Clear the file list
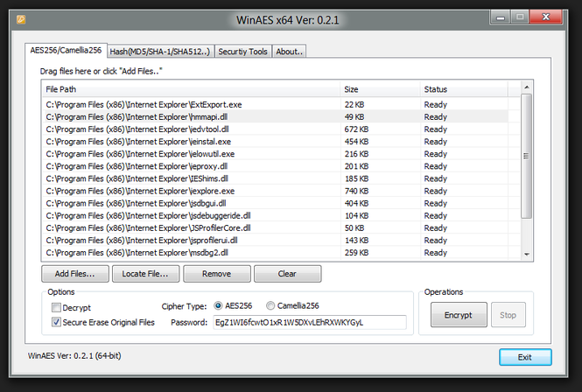 (x=287, y=274)
